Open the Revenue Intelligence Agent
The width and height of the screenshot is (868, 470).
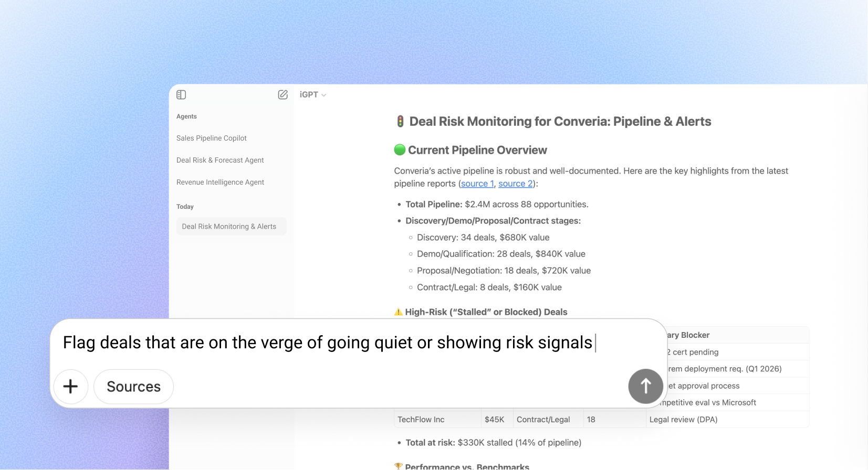point(220,183)
